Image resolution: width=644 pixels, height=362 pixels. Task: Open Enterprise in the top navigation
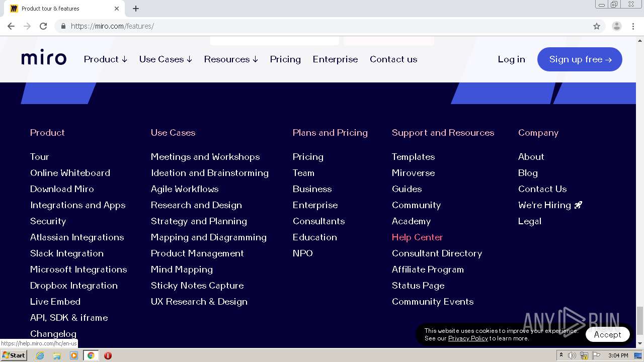click(x=335, y=59)
